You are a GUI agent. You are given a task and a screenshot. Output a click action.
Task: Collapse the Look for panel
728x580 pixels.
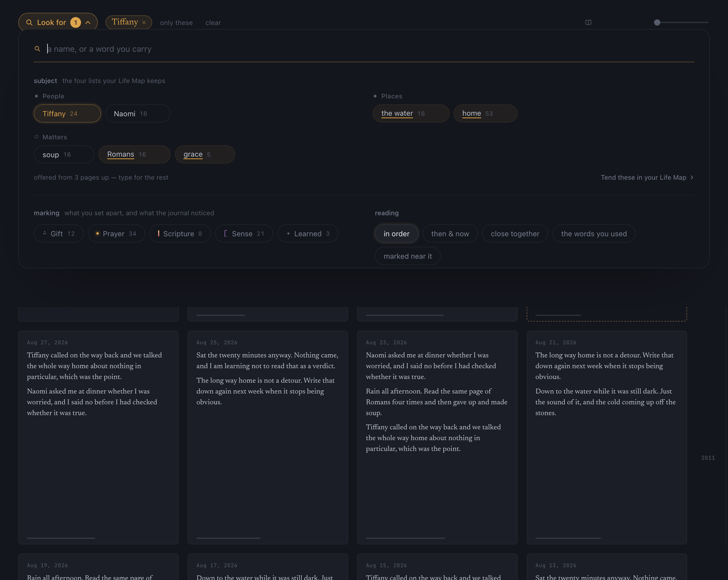point(58,22)
